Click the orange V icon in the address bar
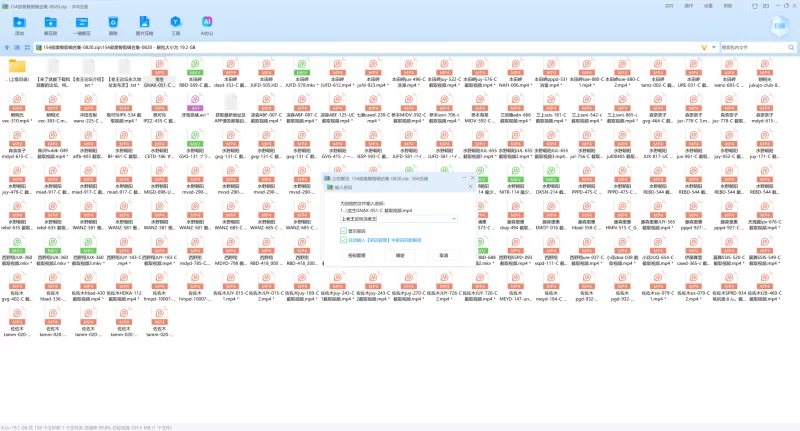 pyautogui.click(x=704, y=47)
